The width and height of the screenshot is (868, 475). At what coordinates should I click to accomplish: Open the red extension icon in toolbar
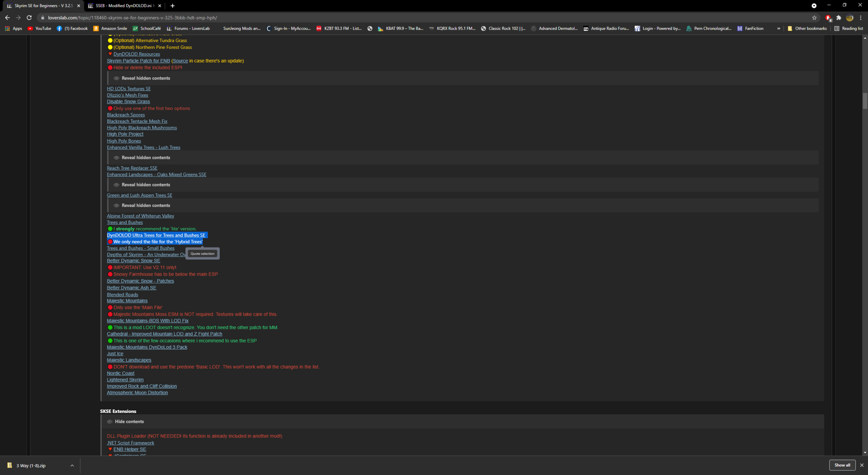pos(828,18)
